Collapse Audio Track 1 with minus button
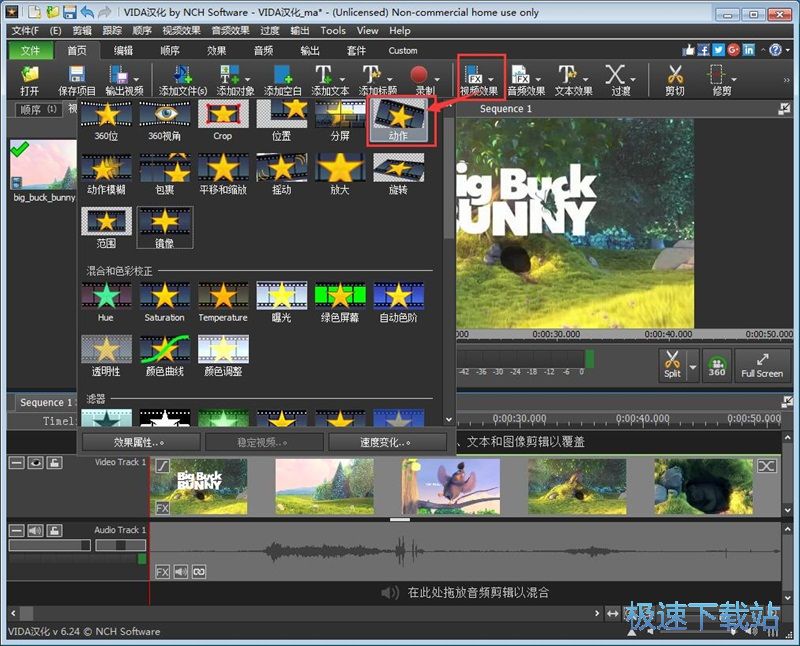This screenshot has height=646, width=800. 17,531
